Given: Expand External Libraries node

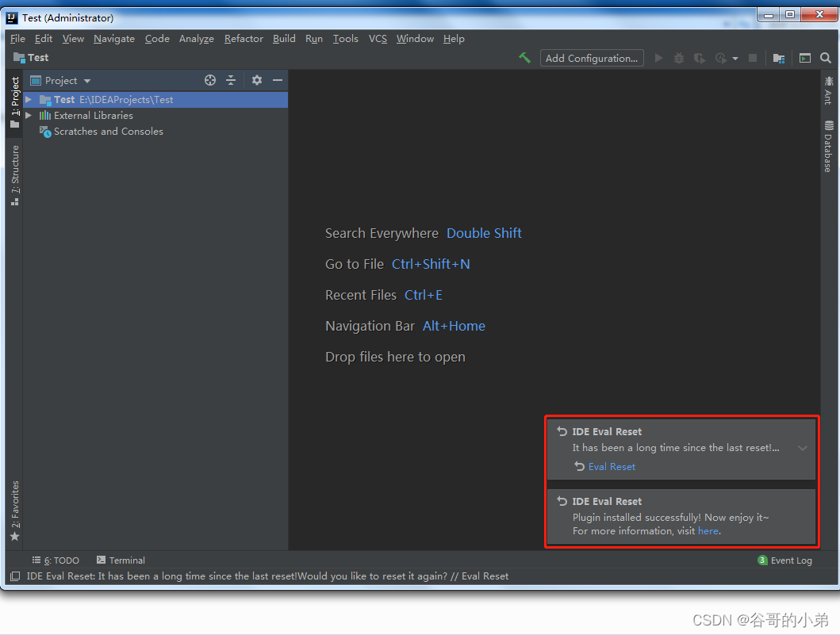Looking at the screenshot, I should click(29, 115).
